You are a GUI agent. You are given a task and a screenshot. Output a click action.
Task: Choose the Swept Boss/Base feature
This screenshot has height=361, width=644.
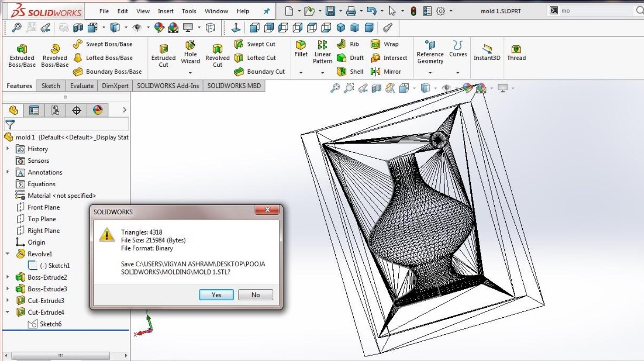[x=103, y=44]
